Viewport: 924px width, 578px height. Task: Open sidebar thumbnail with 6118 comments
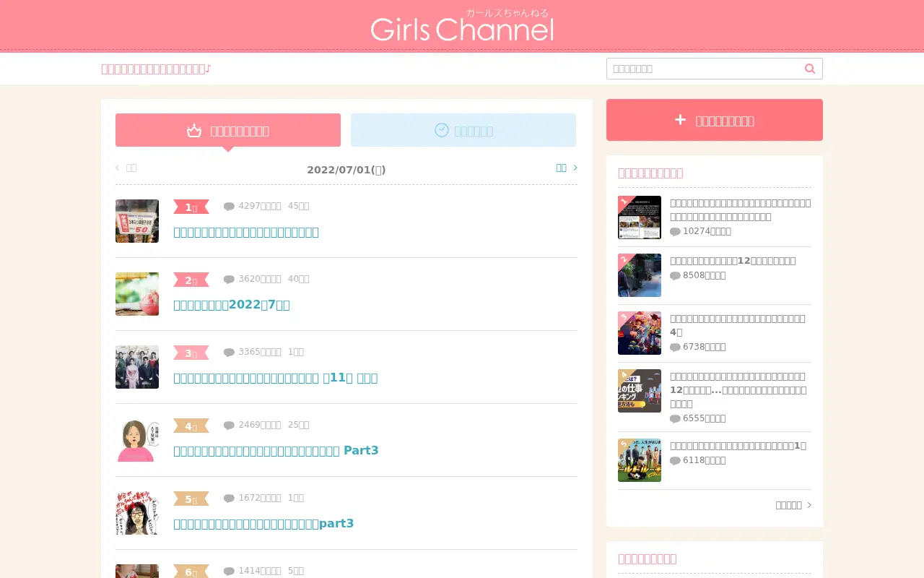coord(640,460)
